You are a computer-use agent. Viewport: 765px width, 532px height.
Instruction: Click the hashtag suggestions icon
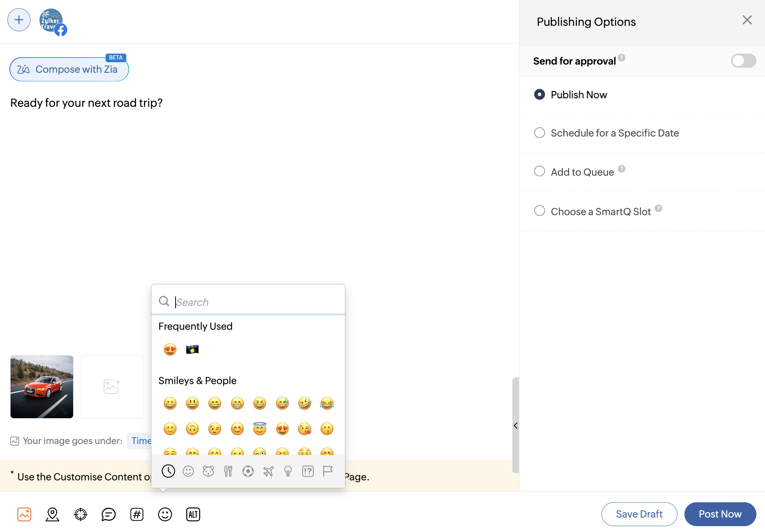pos(137,514)
